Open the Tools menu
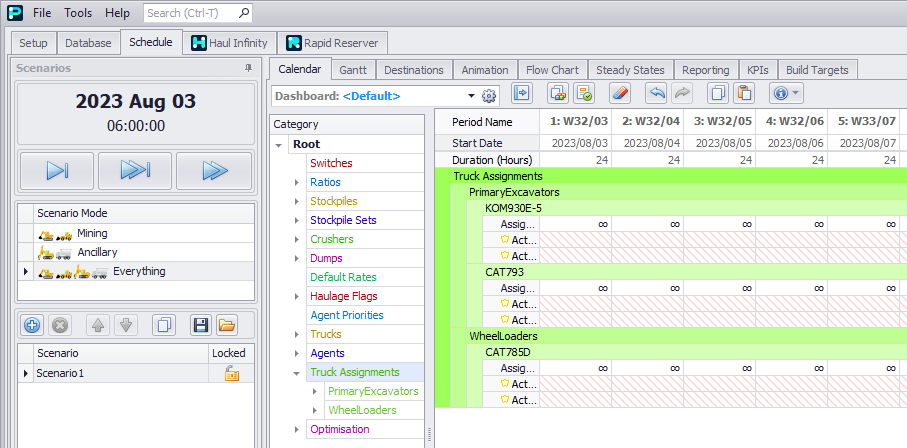The image size is (907, 448). point(78,13)
